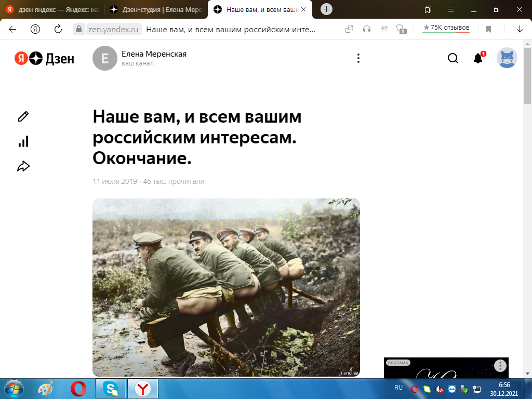Open the user profile avatar
The image size is (532, 399).
(507, 58)
